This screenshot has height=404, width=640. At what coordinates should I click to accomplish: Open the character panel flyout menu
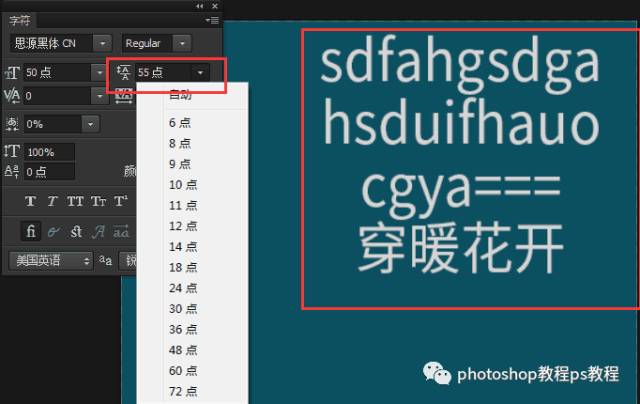212,20
